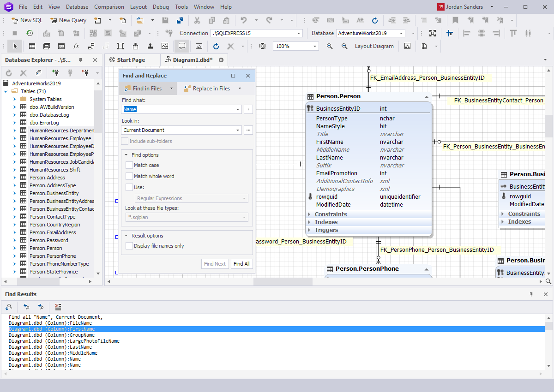The image size is (554, 392).
Task: Expand Indexes section in Person.Person table
Action: [310, 222]
